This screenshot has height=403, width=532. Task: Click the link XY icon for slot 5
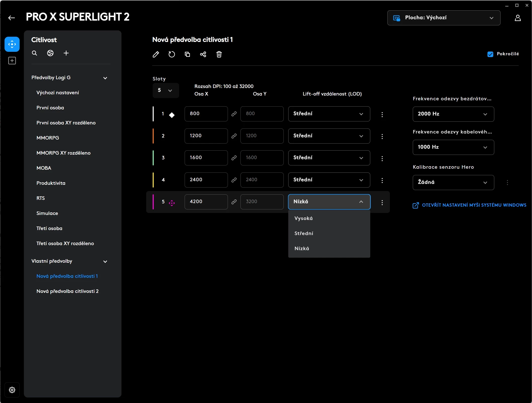[x=234, y=202]
